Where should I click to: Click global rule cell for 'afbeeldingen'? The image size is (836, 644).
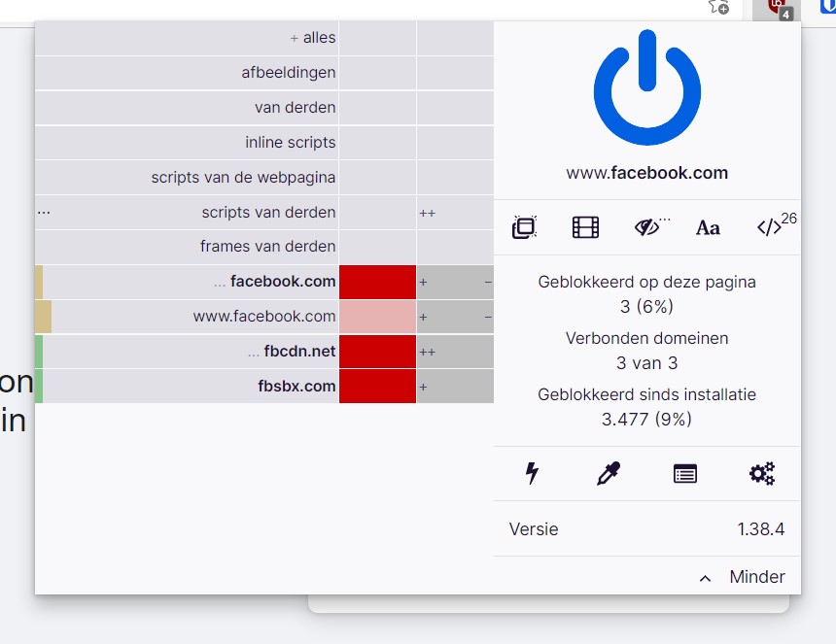click(x=377, y=73)
